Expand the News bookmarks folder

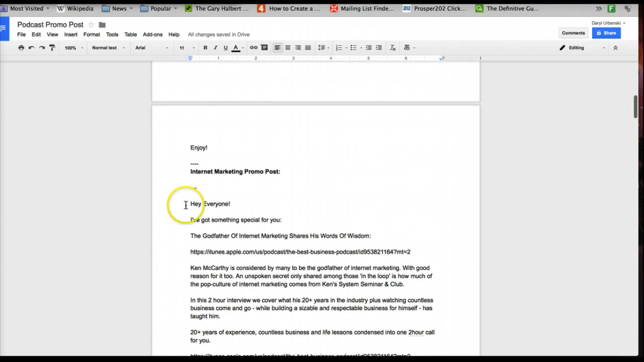click(x=117, y=8)
